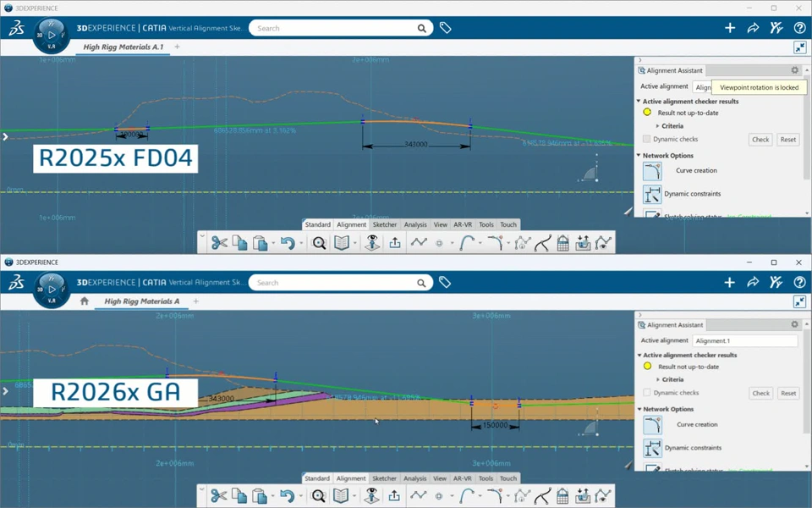
Task: Open Paste dropdown arrow in top window toolbar
Action: click(x=273, y=243)
